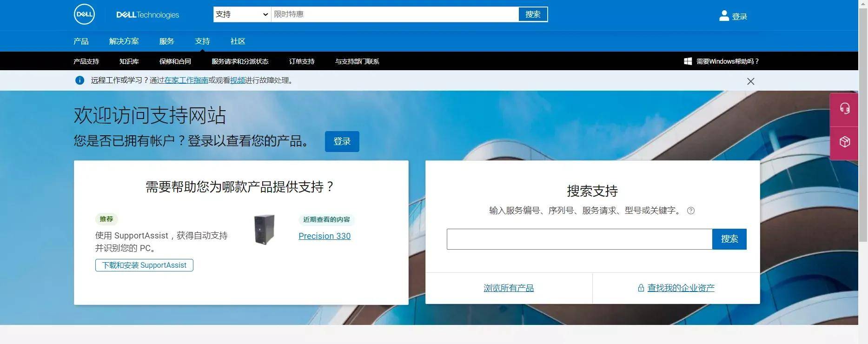Click the Dell Technologies wordmark logo

click(x=147, y=15)
